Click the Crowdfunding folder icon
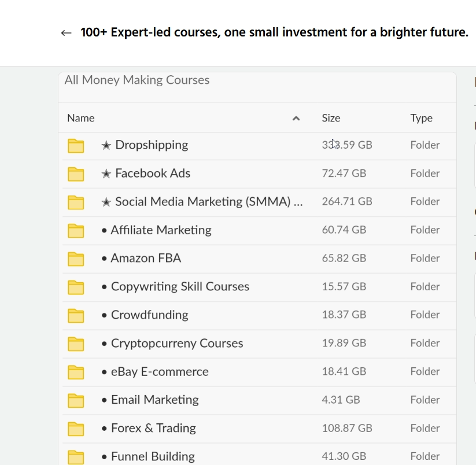This screenshot has width=476, height=465. [x=76, y=315]
